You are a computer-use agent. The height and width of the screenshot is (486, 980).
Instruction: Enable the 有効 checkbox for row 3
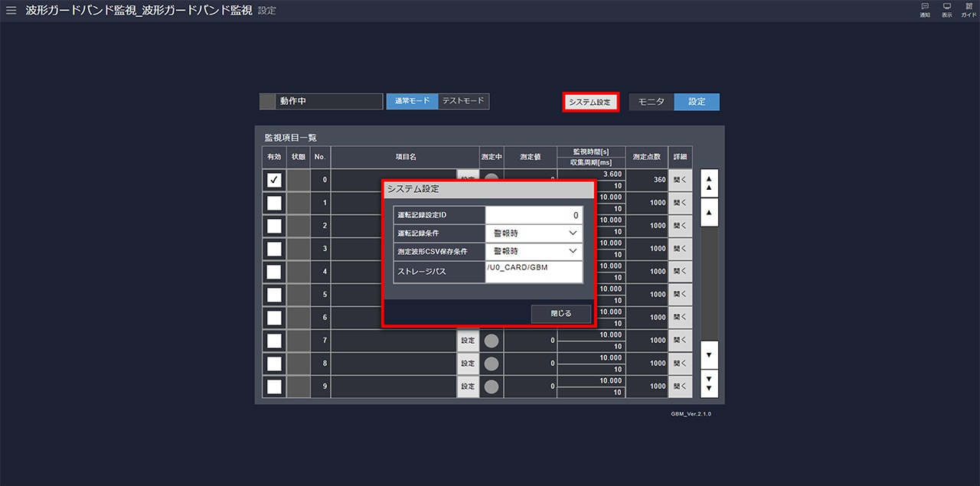point(274,249)
